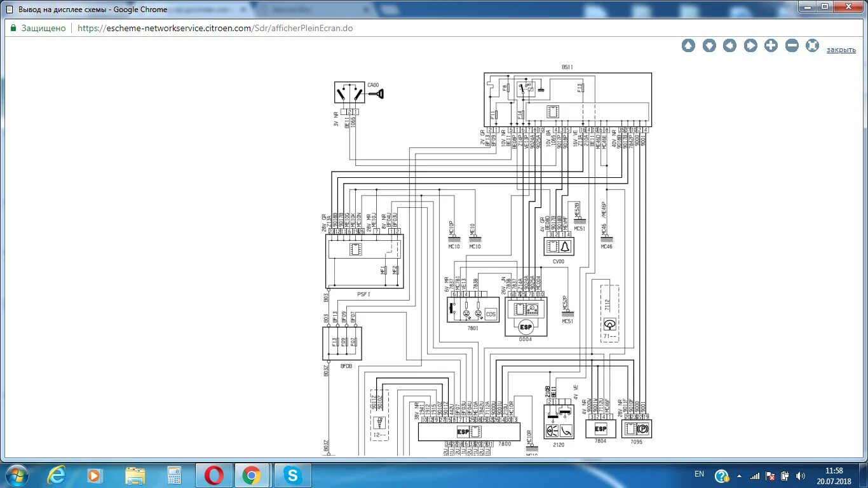Click the CV00 bell component symbol
Image resolution: width=868 pixels, height=488 pixels.
tap(559, 247)
